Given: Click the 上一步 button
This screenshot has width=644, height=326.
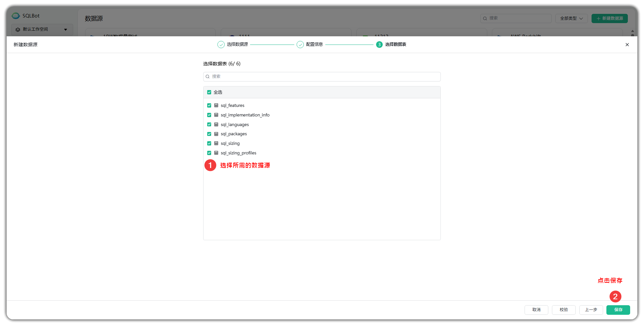Looking at the screenshot, I should pos(591,310).
